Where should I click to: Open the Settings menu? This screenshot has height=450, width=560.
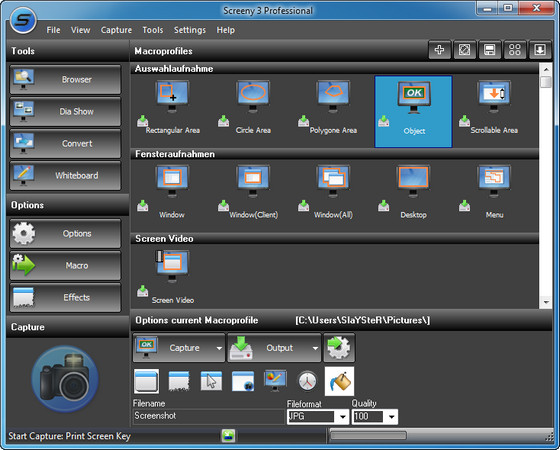click(x=190, y=30)
